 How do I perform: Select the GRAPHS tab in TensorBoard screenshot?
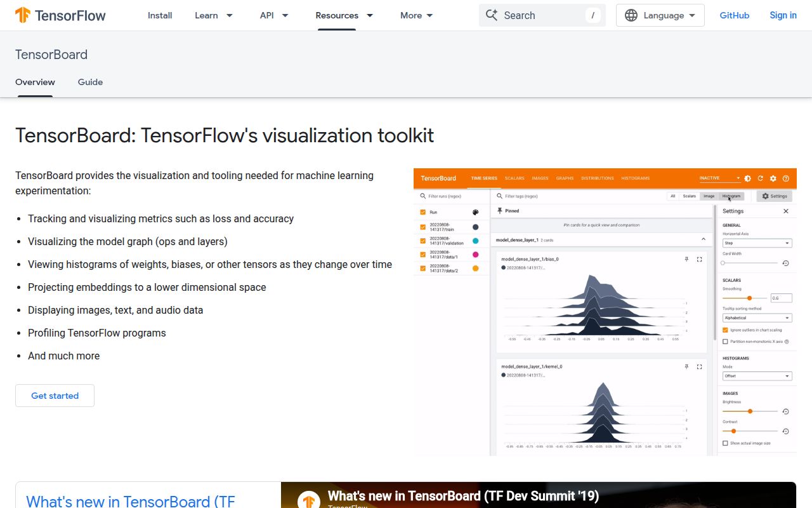[565, 178]
